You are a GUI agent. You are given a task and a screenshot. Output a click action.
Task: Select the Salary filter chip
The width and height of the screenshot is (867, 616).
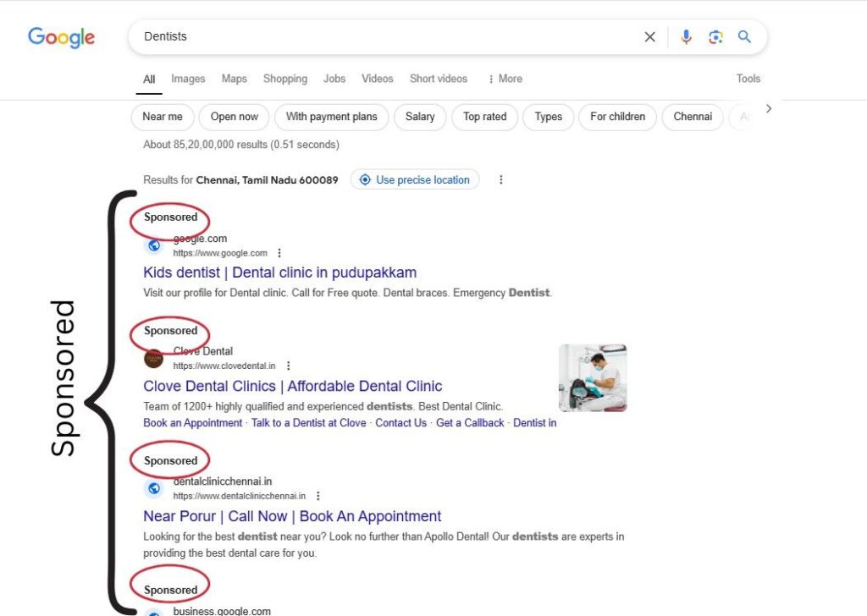(x=420, y=117)
